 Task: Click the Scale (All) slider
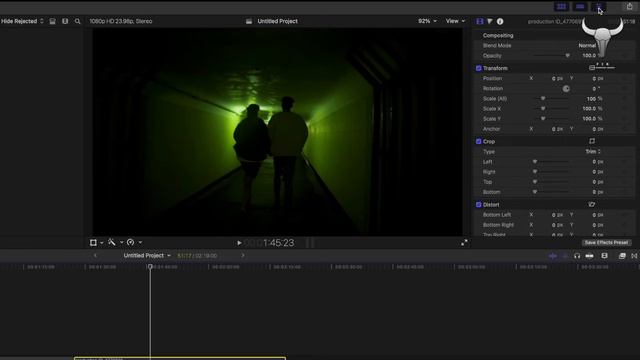tap(552, 99)
